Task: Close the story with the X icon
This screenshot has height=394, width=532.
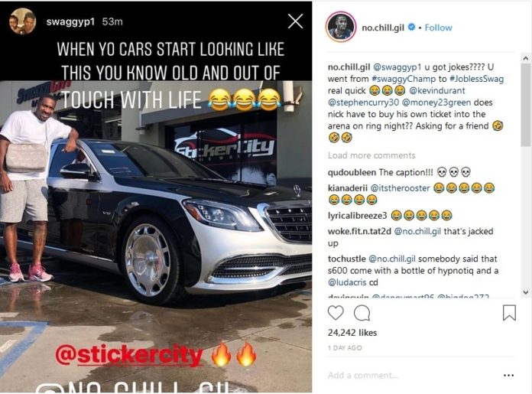Action: click(x=295, y=21)
